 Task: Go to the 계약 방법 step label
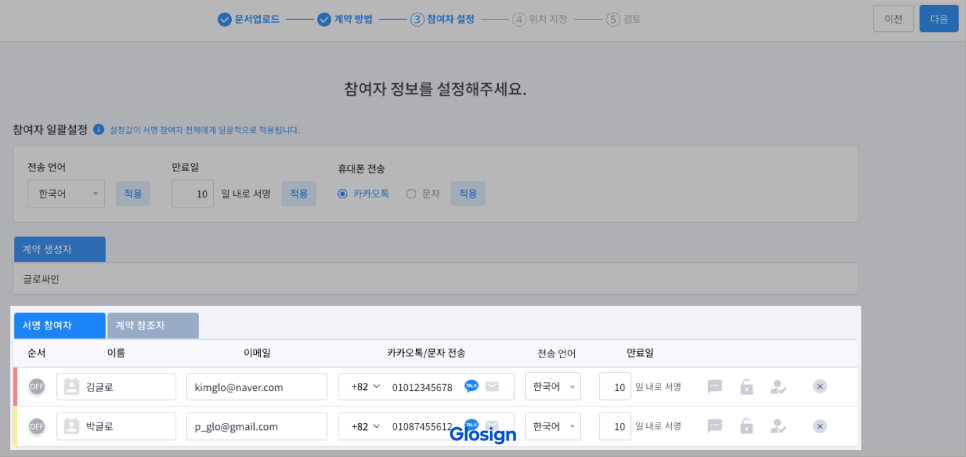click(x=354, y=20)
